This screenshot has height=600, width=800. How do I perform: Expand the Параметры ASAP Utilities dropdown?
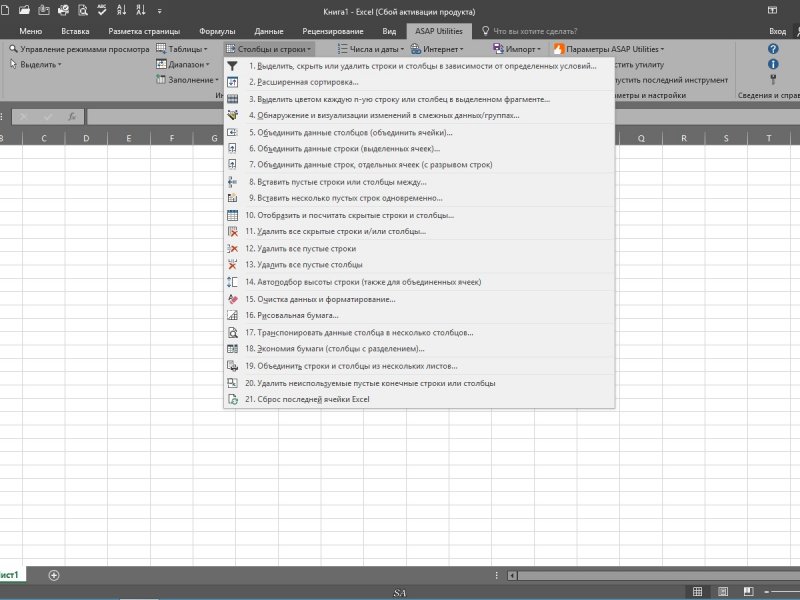tap(609, 49)
